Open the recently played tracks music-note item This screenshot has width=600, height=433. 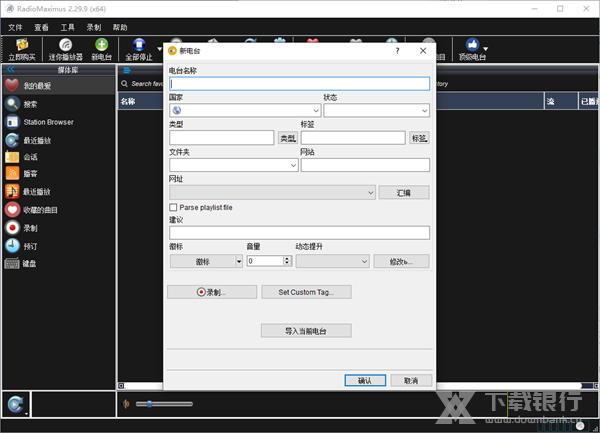[59, 192]
